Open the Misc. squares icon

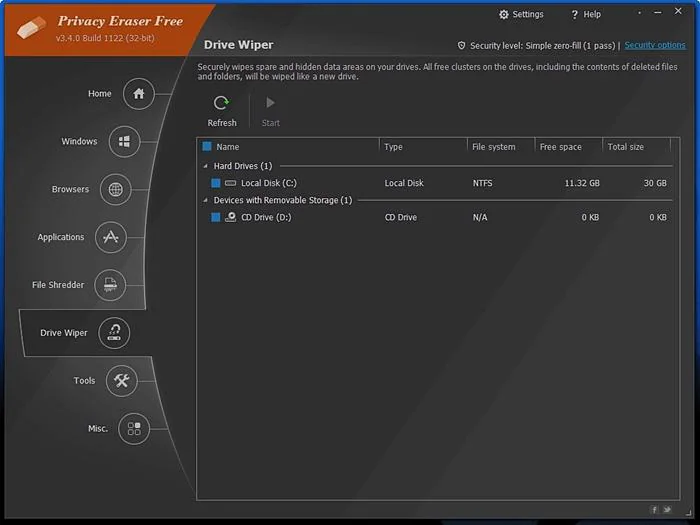coord(134,428)
